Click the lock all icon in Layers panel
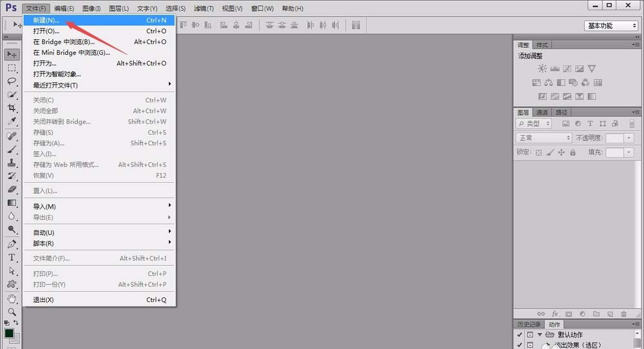The image size is (644, 349). 573,153
